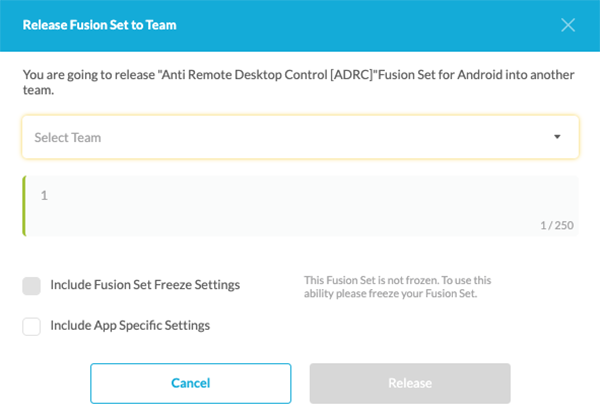Screen dimensions: 600x417
Task: Click the 'Release Fusion Set to Team' title
Action: [100, 25]
